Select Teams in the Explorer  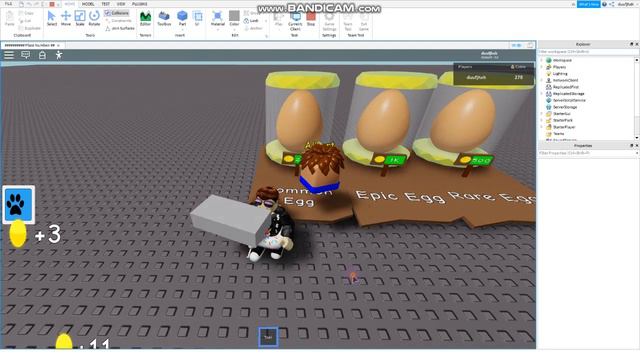[x=555, y=133]
